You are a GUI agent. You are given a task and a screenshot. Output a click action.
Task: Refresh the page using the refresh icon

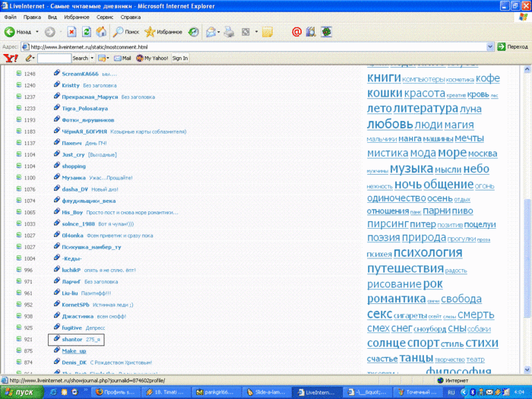[87, 32]
